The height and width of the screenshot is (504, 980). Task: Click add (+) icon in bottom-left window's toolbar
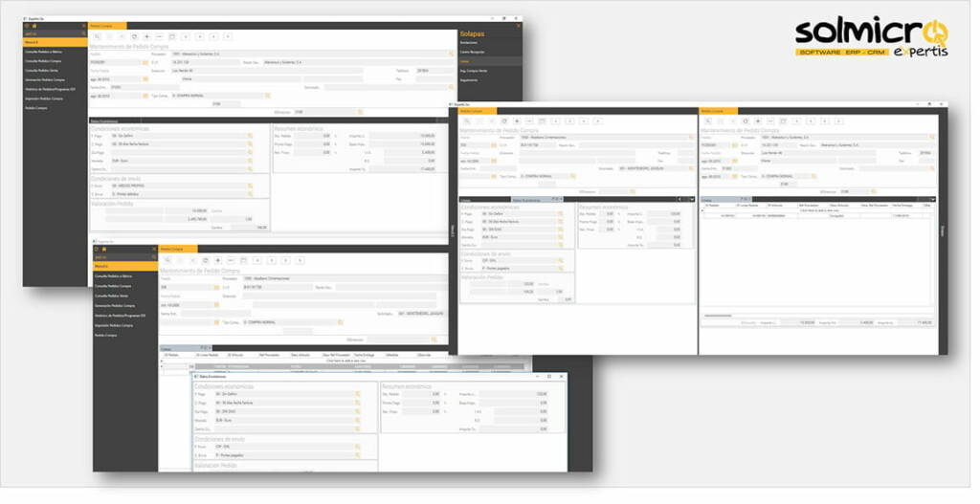pyautogui.click(x=217, y=260)
